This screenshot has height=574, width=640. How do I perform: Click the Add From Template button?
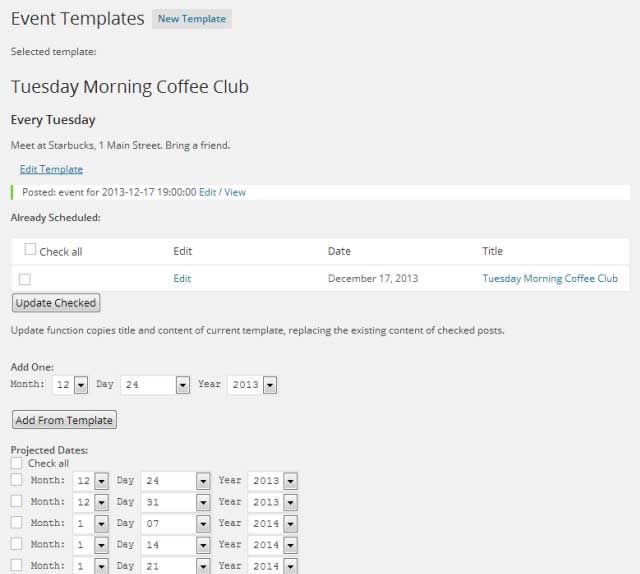[x=64, y=420]
